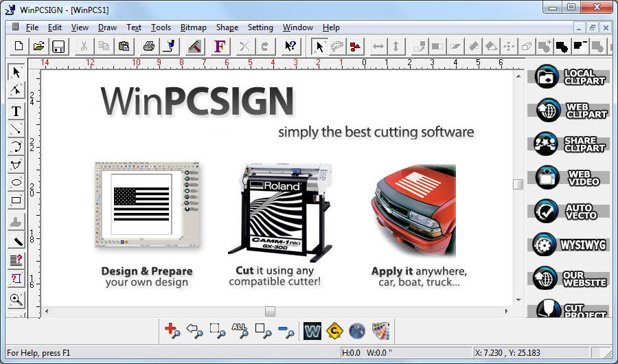
Task: Paste from clipboard icon
Action: [x=124, y=46]
